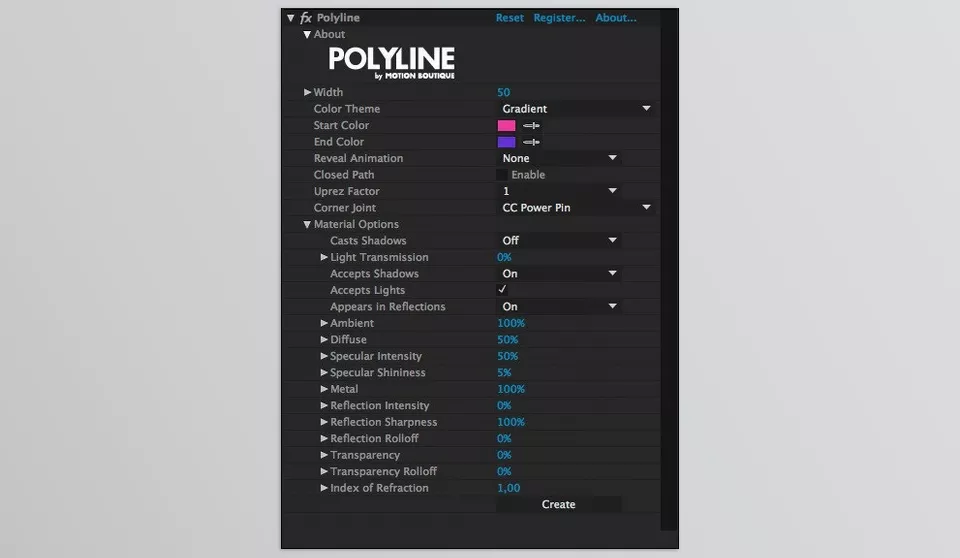Pick End Color with its eyedropper
This screenshot has width=960, height=558.
tap(531, 142)
